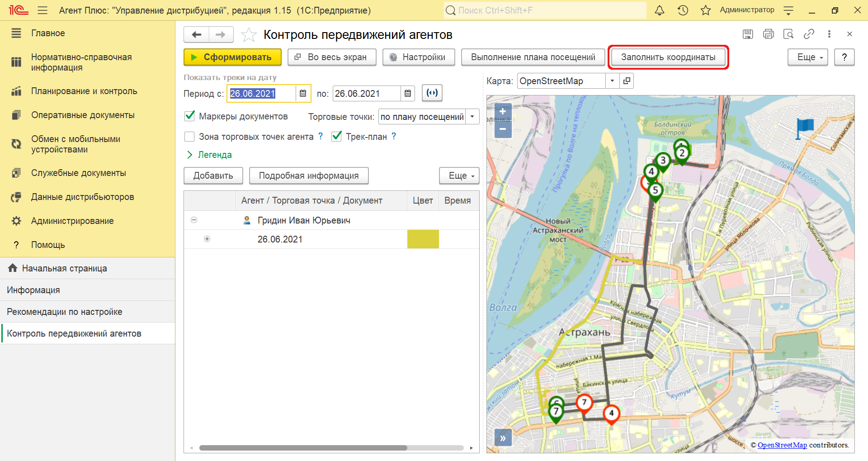868x461 pixels.
Task: Click the search field Поиск Ctrl+Shift+F
Action: pos(545,10)
